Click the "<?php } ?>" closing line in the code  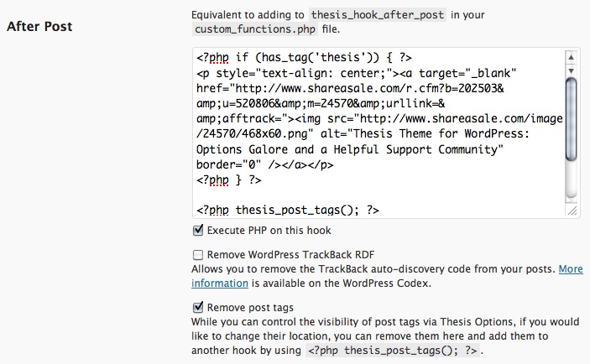pos(229,179)
